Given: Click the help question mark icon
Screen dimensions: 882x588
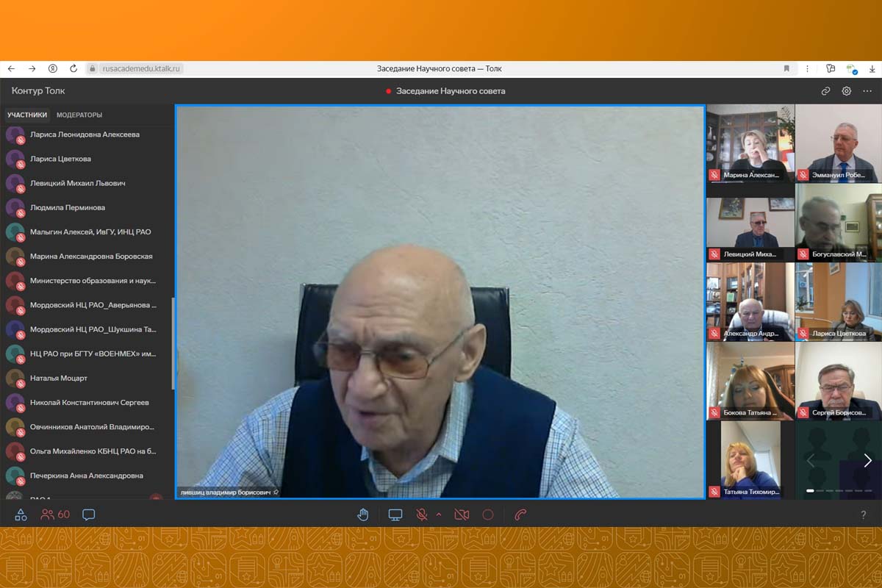Looking at the screenshot, I should pos(864,515).
